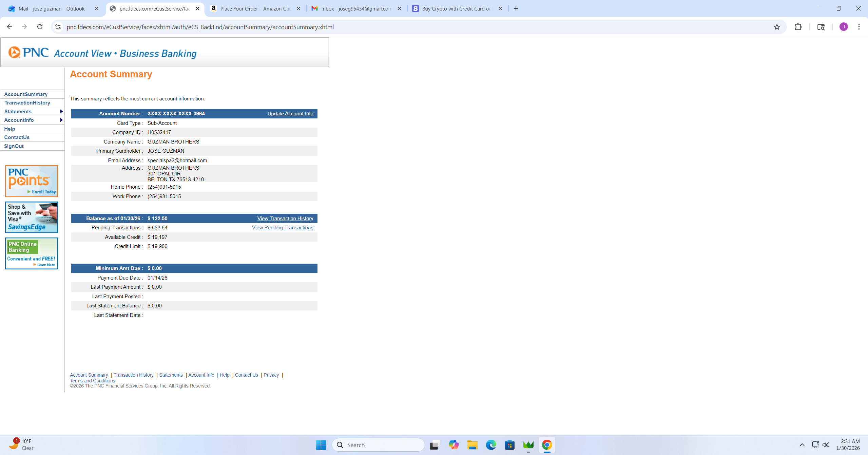The height and width of the screenshot is (455, 868).
Task: Switch to Amazon Place Your Order tab
Action: pyautogui.click(x=255, y=9)
